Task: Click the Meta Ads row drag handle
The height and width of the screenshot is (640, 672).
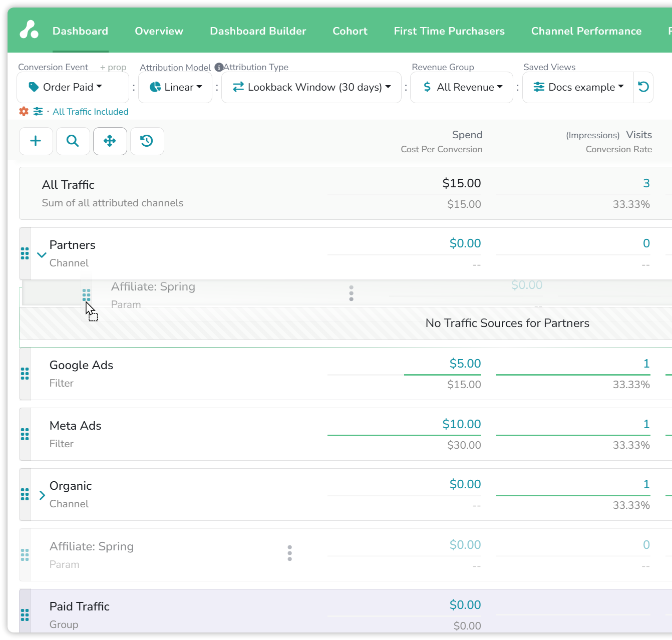Action: pyautogui.click(x=25, y=434)
